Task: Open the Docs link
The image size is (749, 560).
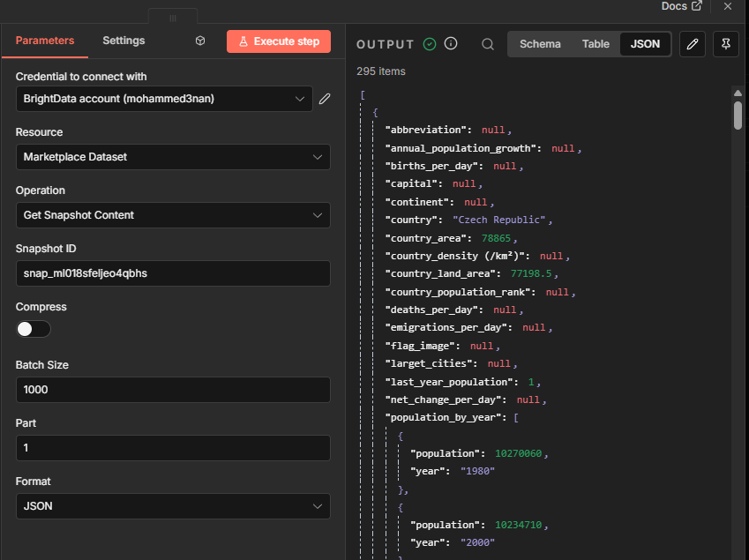Action: tap(681, 6)
